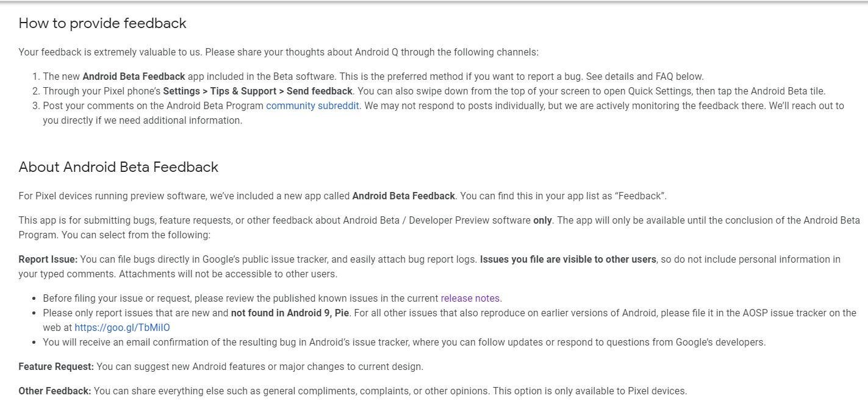Click the bold "Report Issue:" label
This screenshot has height=412, width=868.
48,259
